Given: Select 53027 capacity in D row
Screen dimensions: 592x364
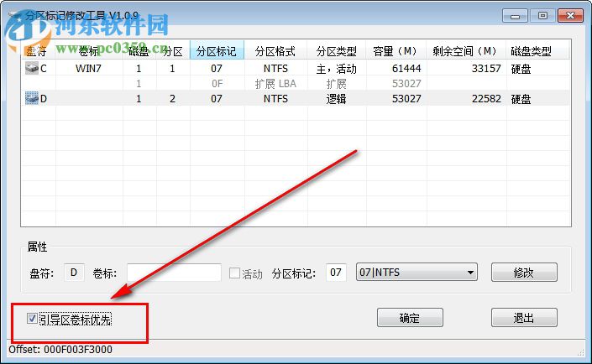Looking at the screenshot, I should 406,98.
